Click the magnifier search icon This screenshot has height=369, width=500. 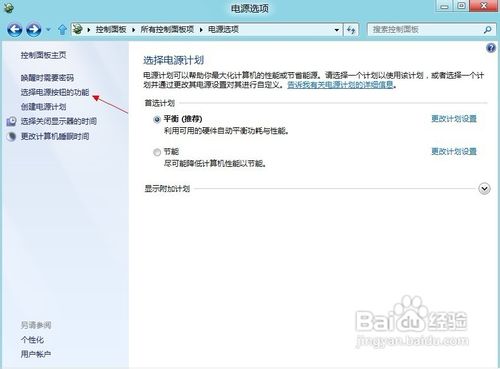[x=488, y=30]
